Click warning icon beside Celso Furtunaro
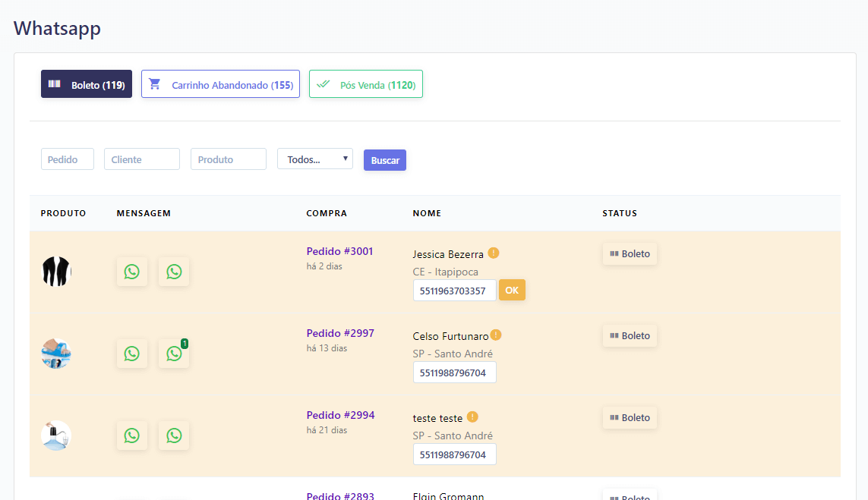Screen dimensions: 868x500 click(496, 335)
